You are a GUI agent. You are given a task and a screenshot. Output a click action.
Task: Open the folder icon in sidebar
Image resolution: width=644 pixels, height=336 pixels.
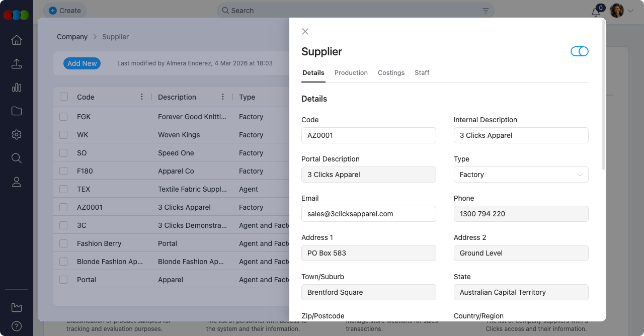click(17, 111)
